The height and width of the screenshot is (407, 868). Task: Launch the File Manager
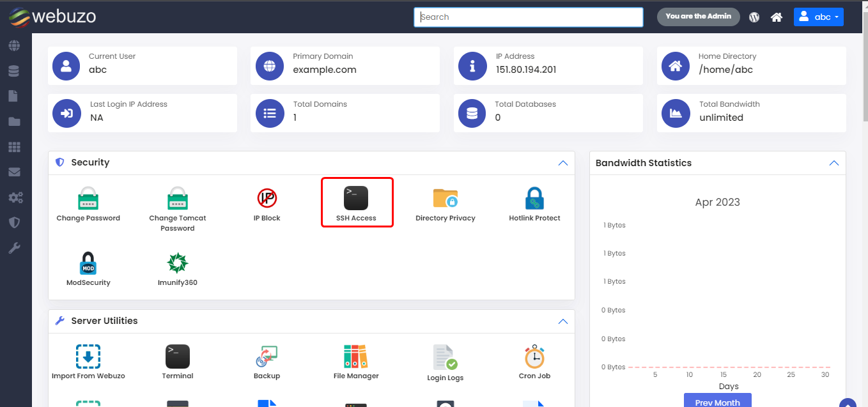[356, 361]
